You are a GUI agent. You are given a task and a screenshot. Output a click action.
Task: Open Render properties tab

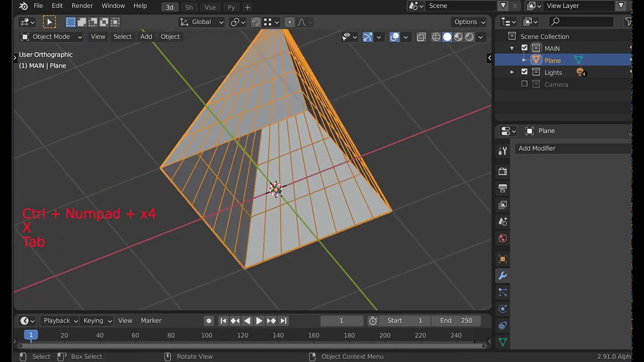502,171
